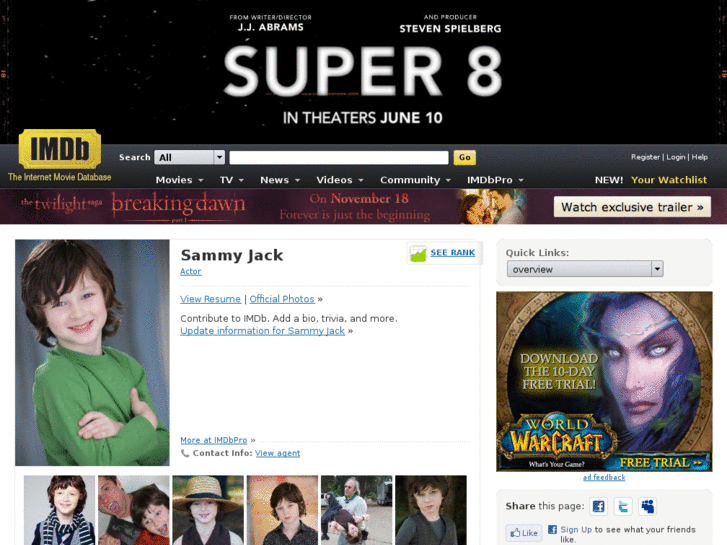727x545 pixels.
Task: Open More at IMDbPro link
Action: [214, 440]
